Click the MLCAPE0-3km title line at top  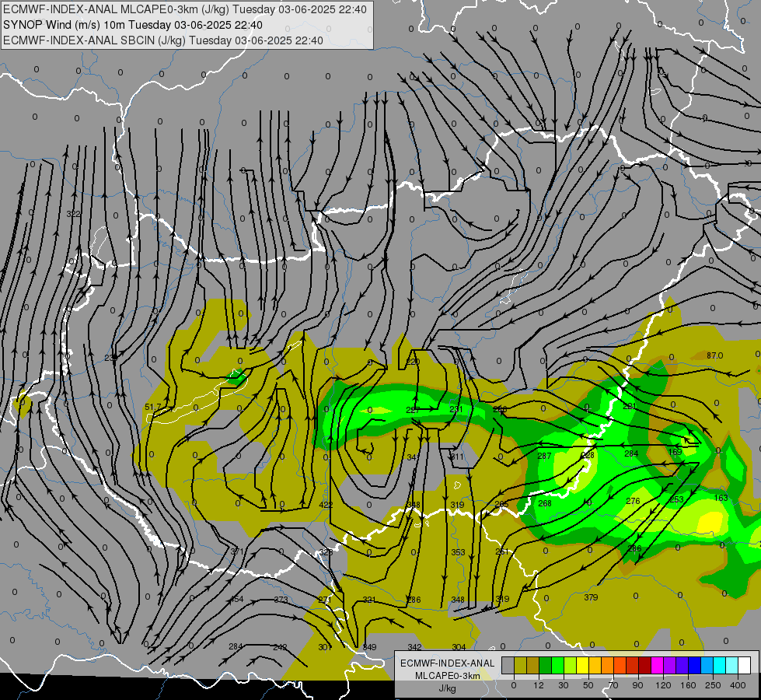tap(185, 9)
